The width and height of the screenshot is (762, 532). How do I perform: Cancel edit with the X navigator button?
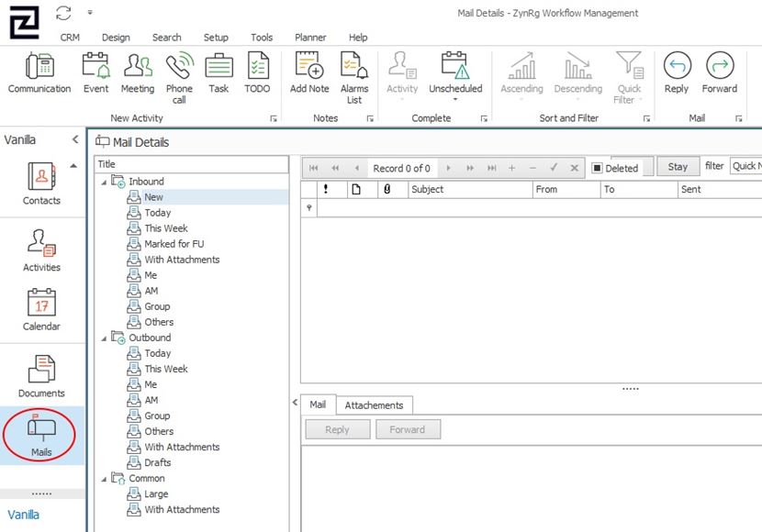tap(575, 168)
